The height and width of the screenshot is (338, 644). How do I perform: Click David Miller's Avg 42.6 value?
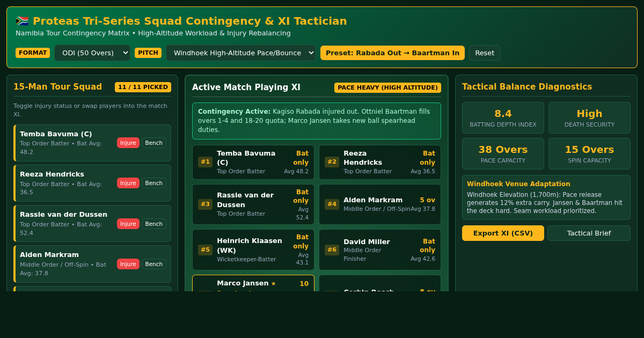tap(423, 259)
